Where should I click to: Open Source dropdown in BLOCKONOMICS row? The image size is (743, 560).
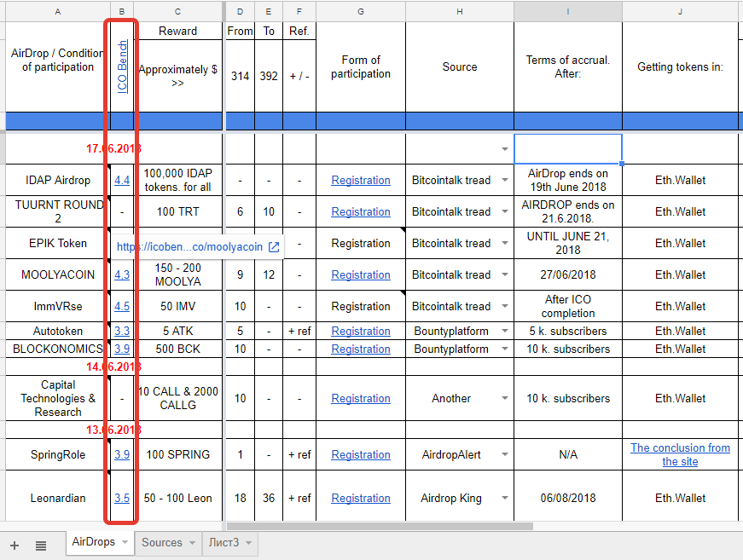(x=505, y=349)
